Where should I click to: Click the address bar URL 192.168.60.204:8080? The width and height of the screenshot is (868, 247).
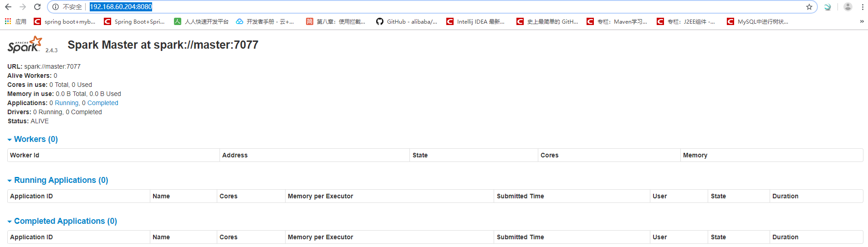coord(121,7)
